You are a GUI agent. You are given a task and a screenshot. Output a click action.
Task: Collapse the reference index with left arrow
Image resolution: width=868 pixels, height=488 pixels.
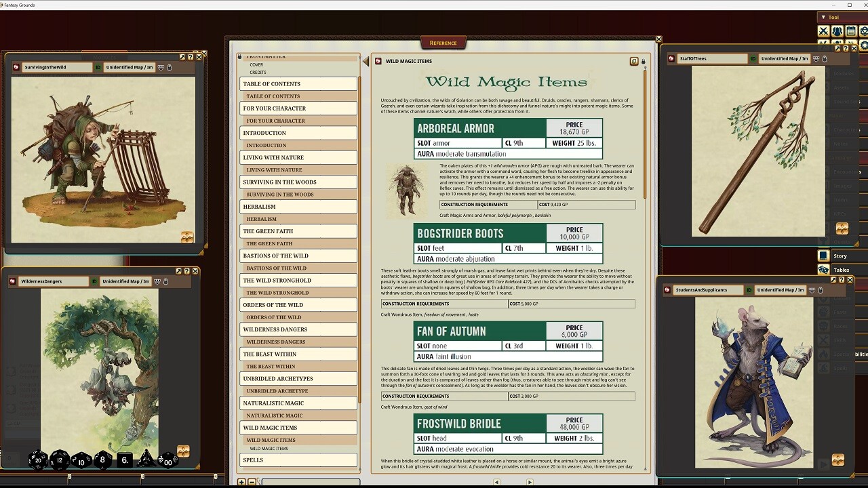click(x=366, y=62)
